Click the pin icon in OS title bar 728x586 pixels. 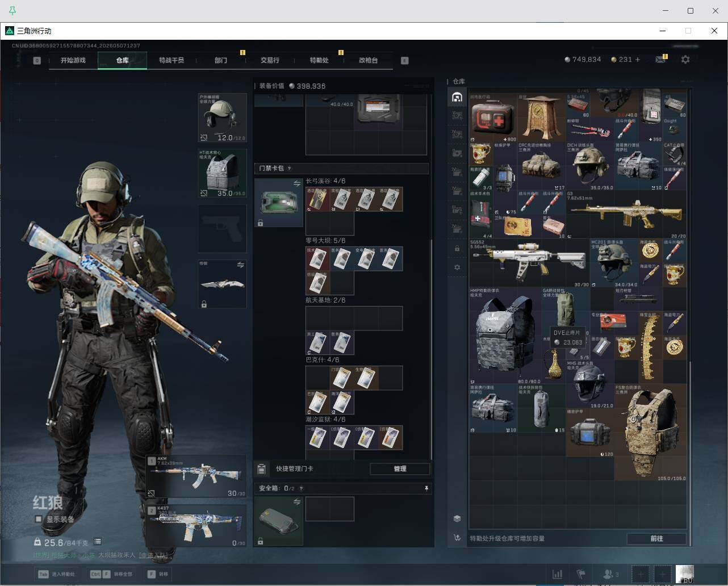(12, 11)
